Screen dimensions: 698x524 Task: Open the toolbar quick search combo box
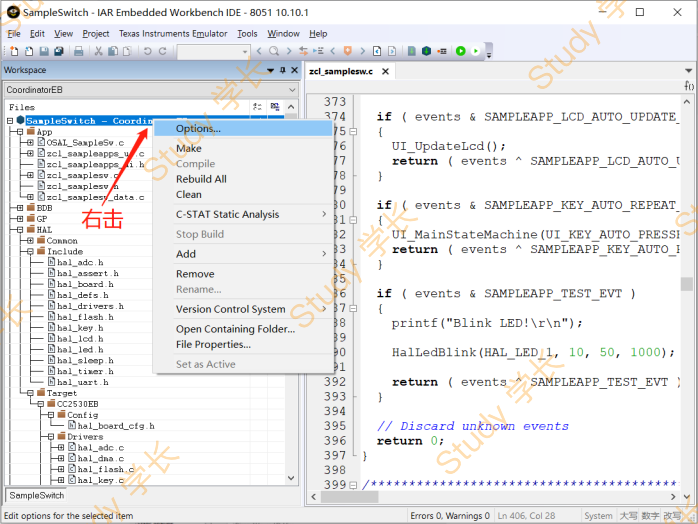click(x=213, y=52)
